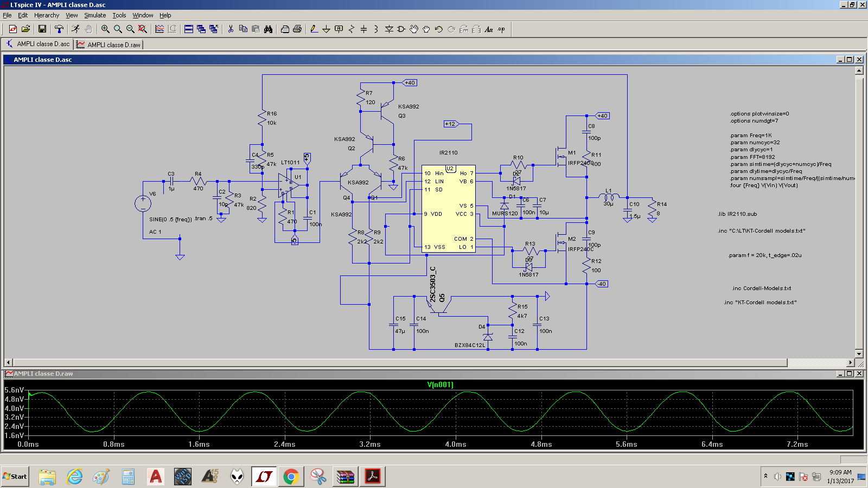Click the '.lib IR2110.sub' directive text

(x=738, y=214)
